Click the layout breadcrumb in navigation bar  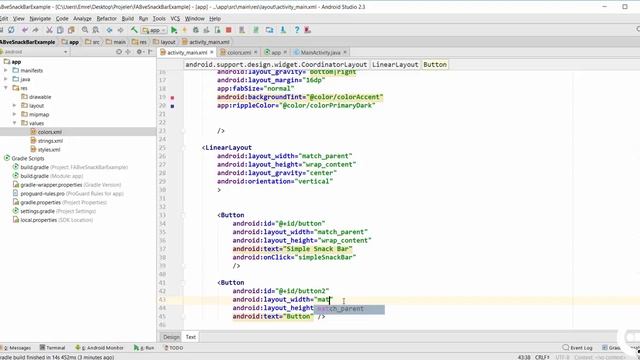(164, 42)
